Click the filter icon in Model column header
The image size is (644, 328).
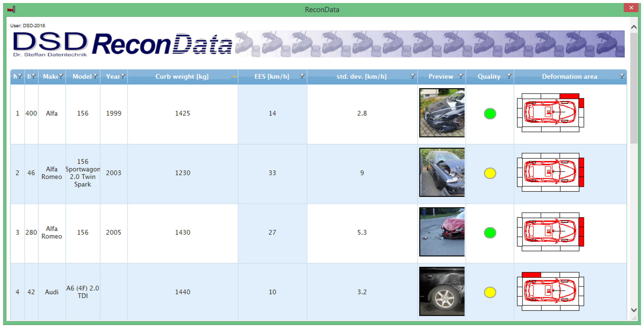coord(96,76)
